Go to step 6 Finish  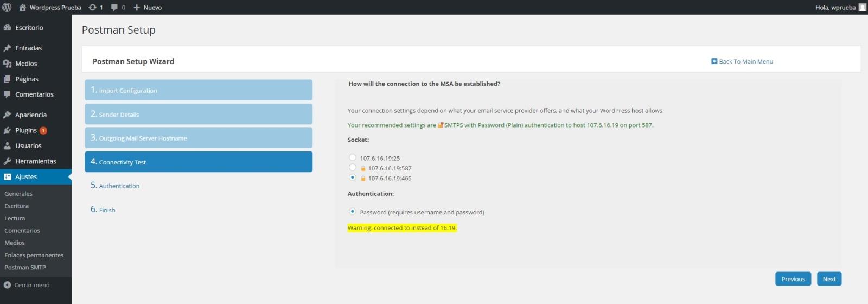(103, 210)
